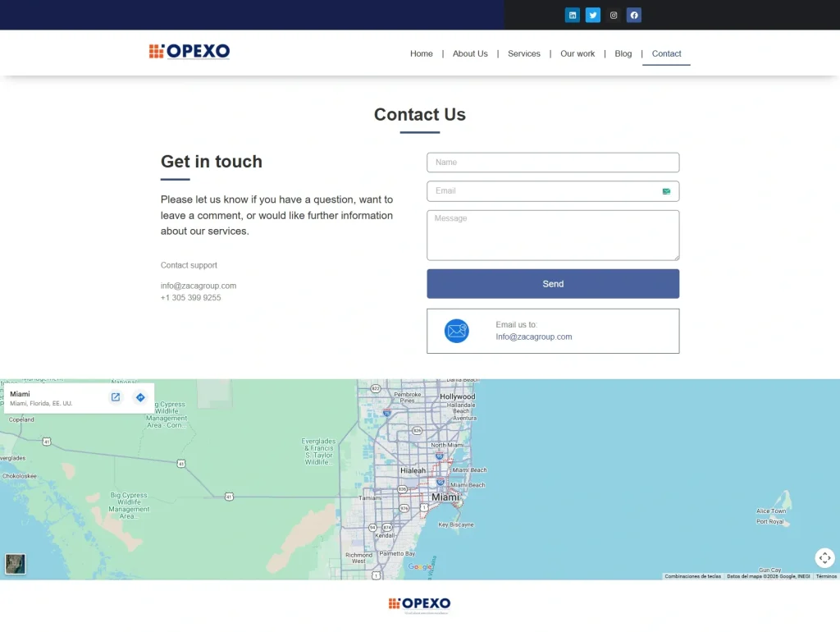Click Richmond West label on map
The height and width of the screenshot is (632, 840).
pyautogui.click(x=358, y=558)
